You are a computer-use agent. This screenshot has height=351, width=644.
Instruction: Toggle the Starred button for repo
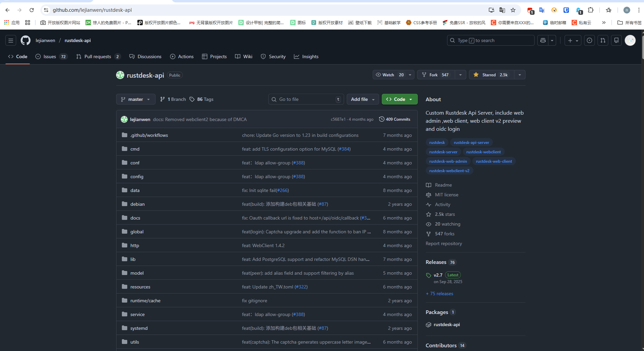[491, 75]
